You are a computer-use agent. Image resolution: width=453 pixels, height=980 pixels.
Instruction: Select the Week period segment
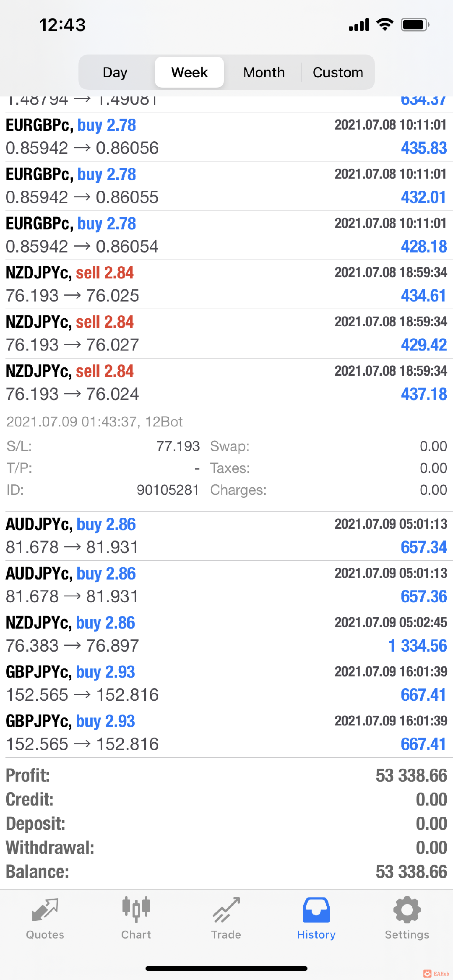coord(190,73)
